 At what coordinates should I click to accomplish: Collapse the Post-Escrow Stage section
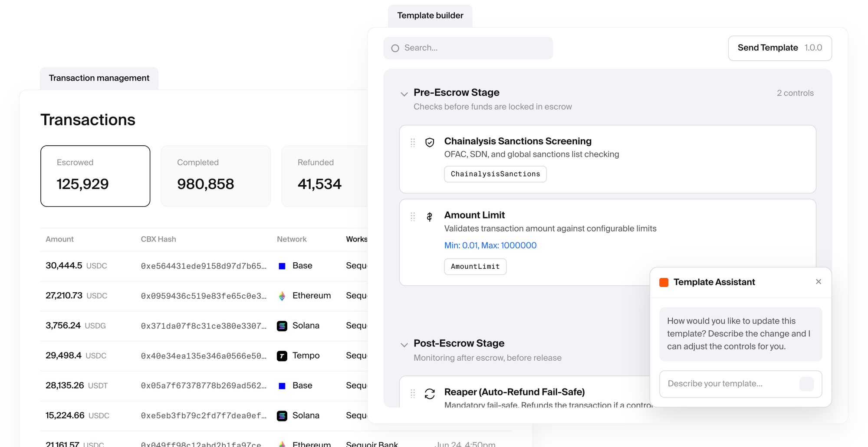404,345
